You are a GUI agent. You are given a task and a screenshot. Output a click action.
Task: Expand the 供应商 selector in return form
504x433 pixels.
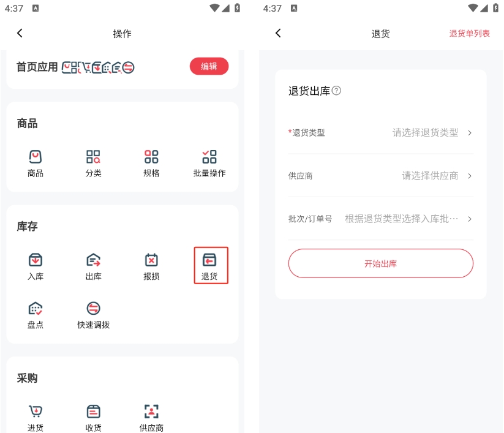click(x=380, y=176)
